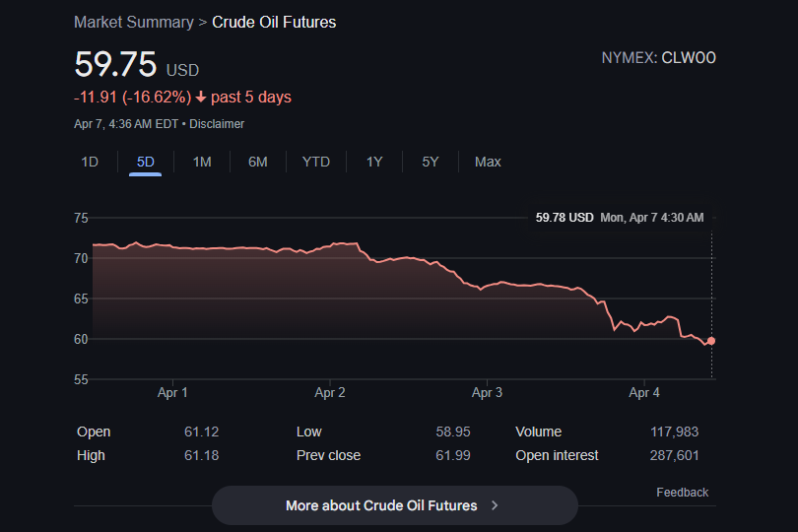This screenshot has width=798, height=532.
Task: Select the 1D time range tab
Action: [x=90, y=162]
